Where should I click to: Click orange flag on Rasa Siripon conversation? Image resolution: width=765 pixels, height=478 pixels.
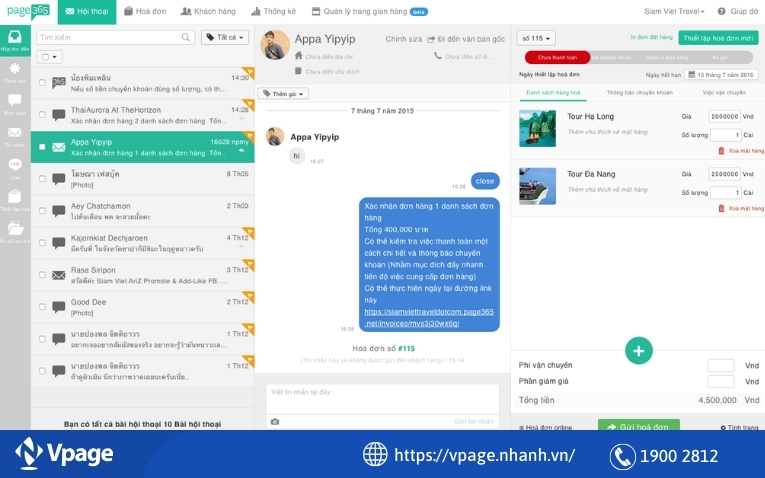pyautogui.click(x=248, y=265)
